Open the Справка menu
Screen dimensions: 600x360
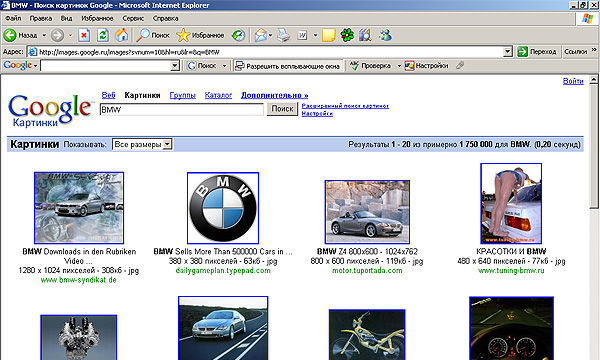pyautogui.click(x=165, y=18)
